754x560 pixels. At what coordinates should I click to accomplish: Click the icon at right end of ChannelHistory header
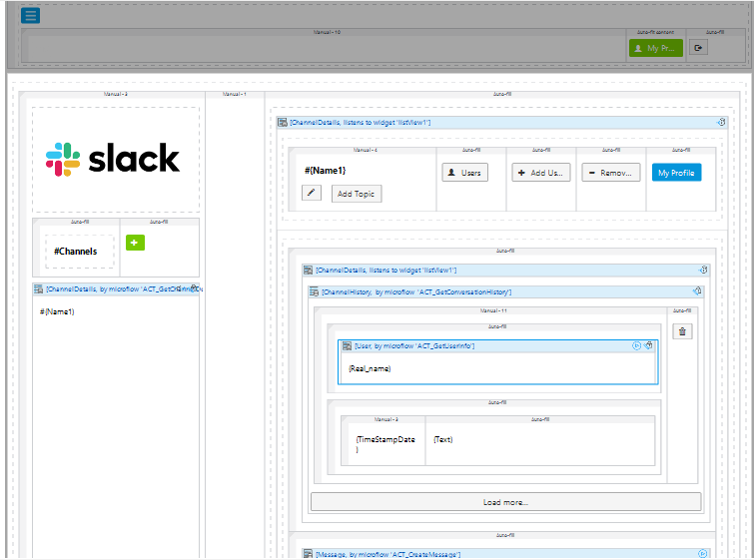tap(697, 290)
